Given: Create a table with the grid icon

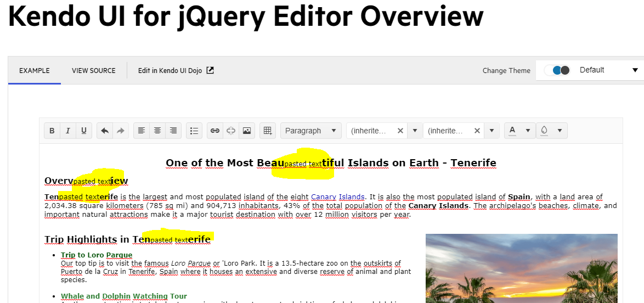Looking at the screenshot, I should [268, 131].
